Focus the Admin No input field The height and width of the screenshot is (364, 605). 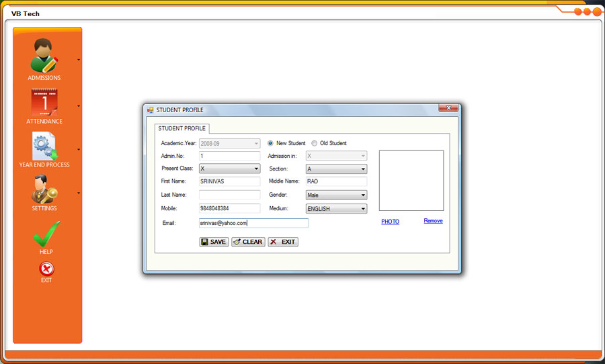point(230,156)
